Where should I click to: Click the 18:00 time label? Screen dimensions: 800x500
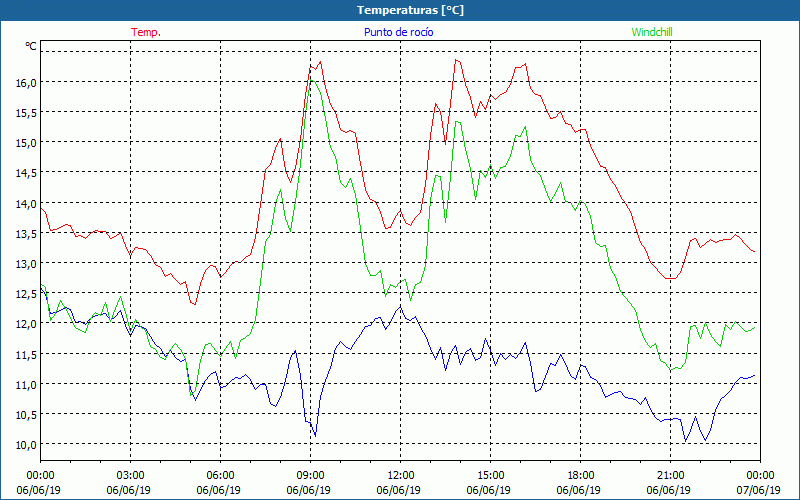point(580,476)
